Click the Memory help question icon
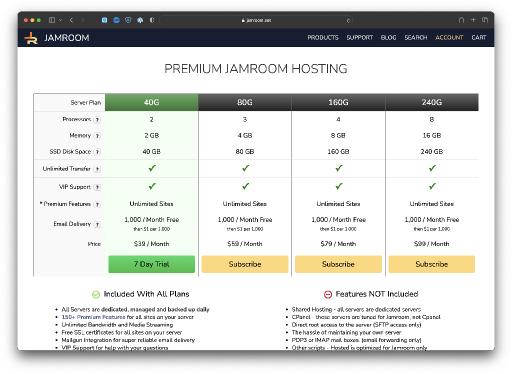Image resolution: width=512 pixels, height=374 pixels. click(97, 136)
